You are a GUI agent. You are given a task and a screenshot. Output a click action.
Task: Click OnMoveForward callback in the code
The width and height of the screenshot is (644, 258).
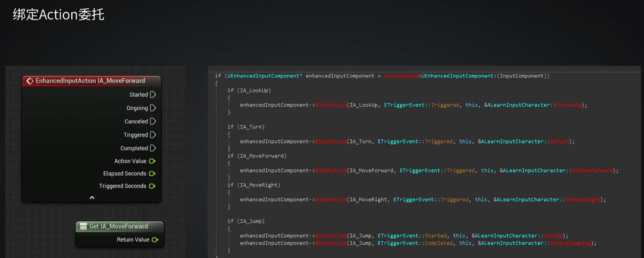592,171
